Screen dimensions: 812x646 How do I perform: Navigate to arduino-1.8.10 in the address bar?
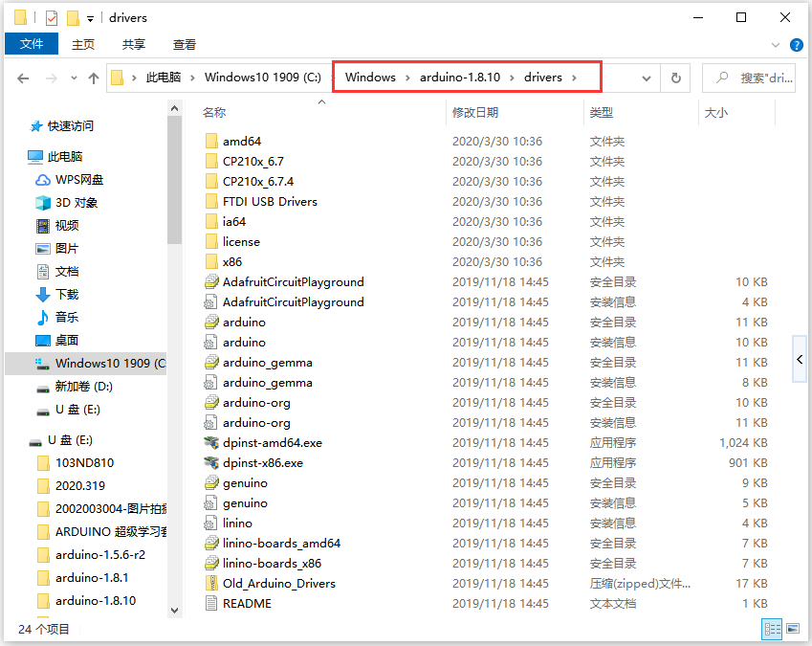460,78
